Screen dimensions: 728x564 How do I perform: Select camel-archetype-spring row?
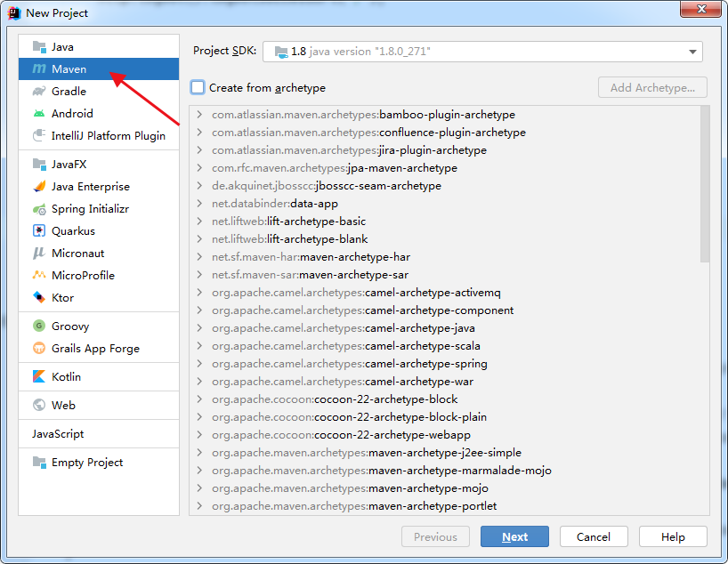tap(445, 364)
